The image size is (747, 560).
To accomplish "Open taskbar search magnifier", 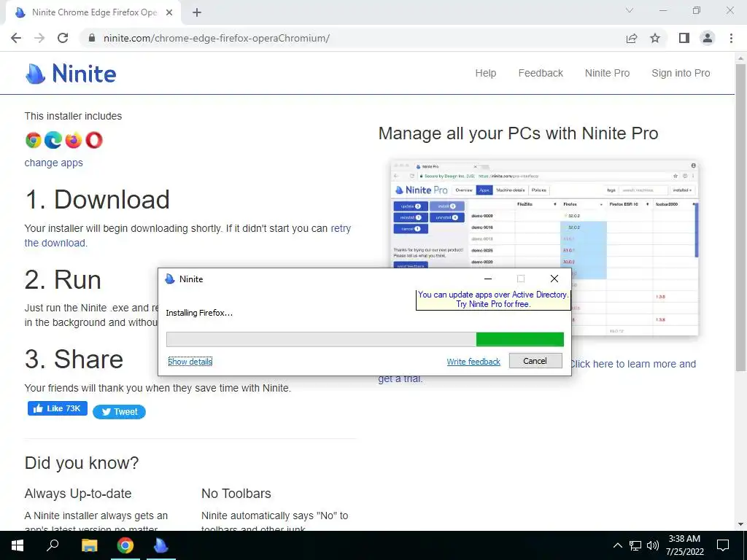I will coord(53,545).
